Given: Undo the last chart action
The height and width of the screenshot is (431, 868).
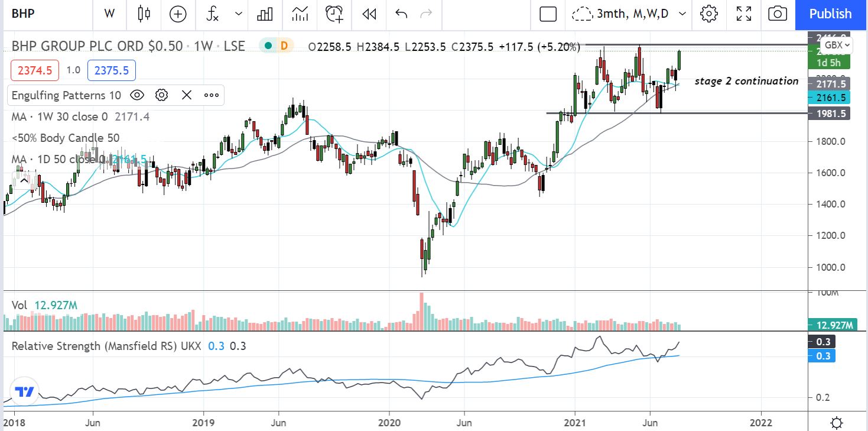Looking at the screenshot, I should pyautogui.click(x=401, y=14).
